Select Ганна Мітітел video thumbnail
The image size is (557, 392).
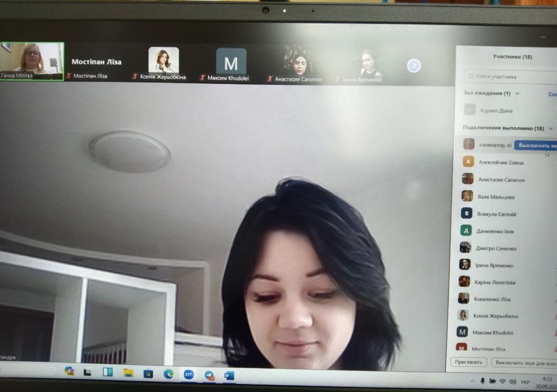click(32, 61)
